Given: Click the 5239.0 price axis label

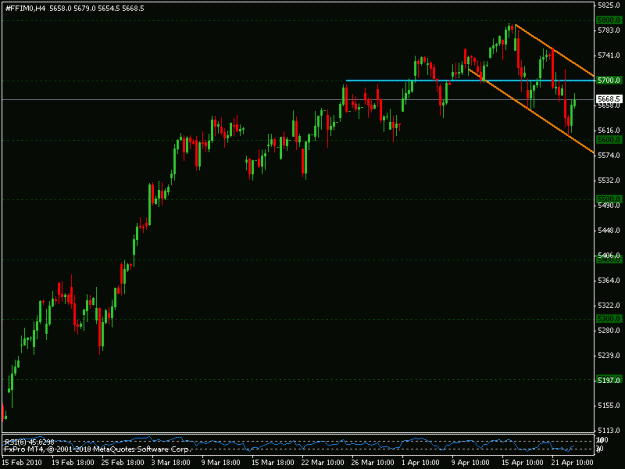Looking at the screenshot, I should click(x=609, y=355).
